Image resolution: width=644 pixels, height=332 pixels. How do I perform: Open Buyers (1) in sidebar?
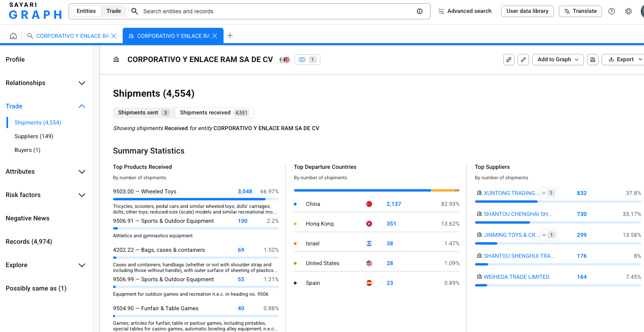27,150
